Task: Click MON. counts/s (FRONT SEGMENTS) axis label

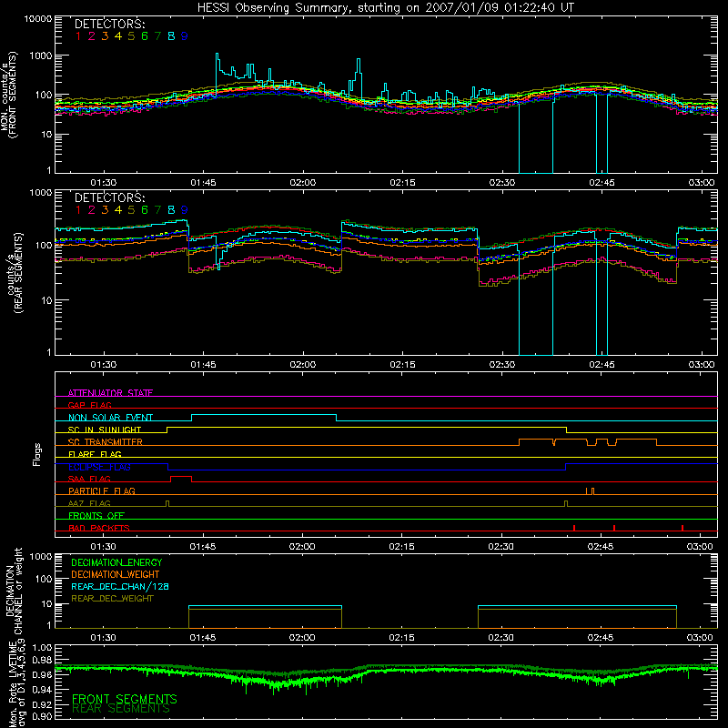Action: (x=8, y=96)
